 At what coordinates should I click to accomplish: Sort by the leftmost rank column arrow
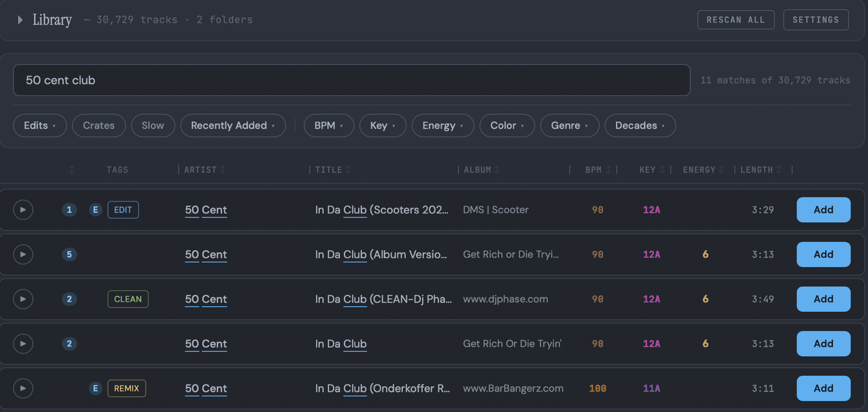(72, 170)
